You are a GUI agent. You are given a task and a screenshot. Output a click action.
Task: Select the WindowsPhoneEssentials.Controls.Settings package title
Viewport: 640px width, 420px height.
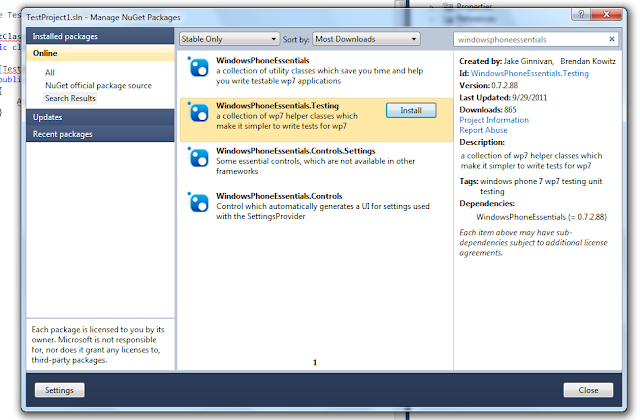[296, 151]
